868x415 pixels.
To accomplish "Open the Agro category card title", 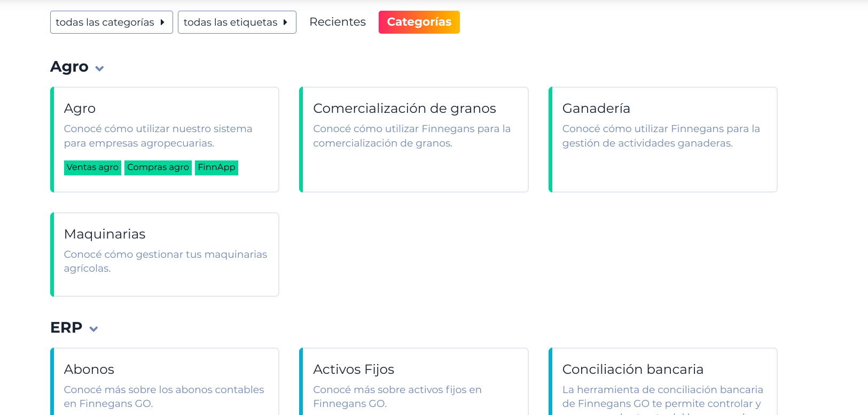I will point(80,109).
